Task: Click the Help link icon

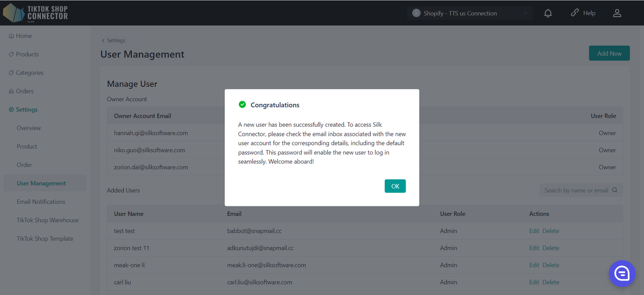Action: click(575, 13)
